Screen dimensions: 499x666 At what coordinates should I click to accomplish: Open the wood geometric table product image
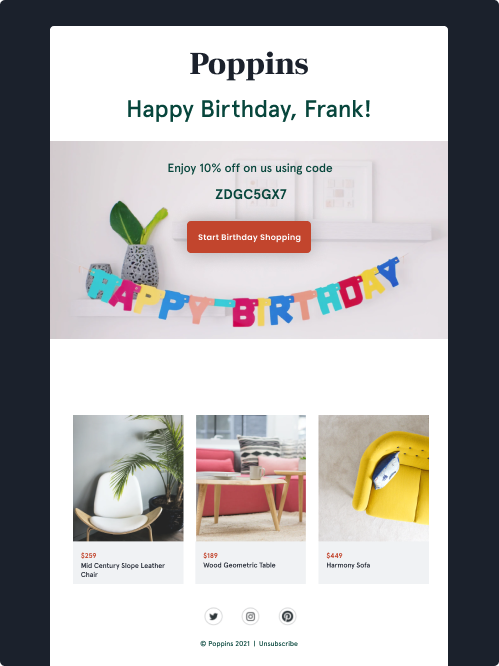tap(251, 478)
